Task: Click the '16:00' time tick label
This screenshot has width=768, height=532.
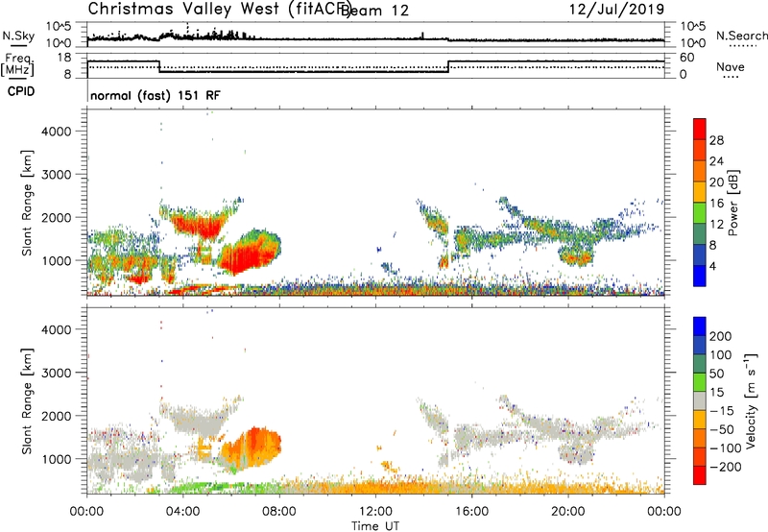Action: pyautogui.click(x=471, y=512)
